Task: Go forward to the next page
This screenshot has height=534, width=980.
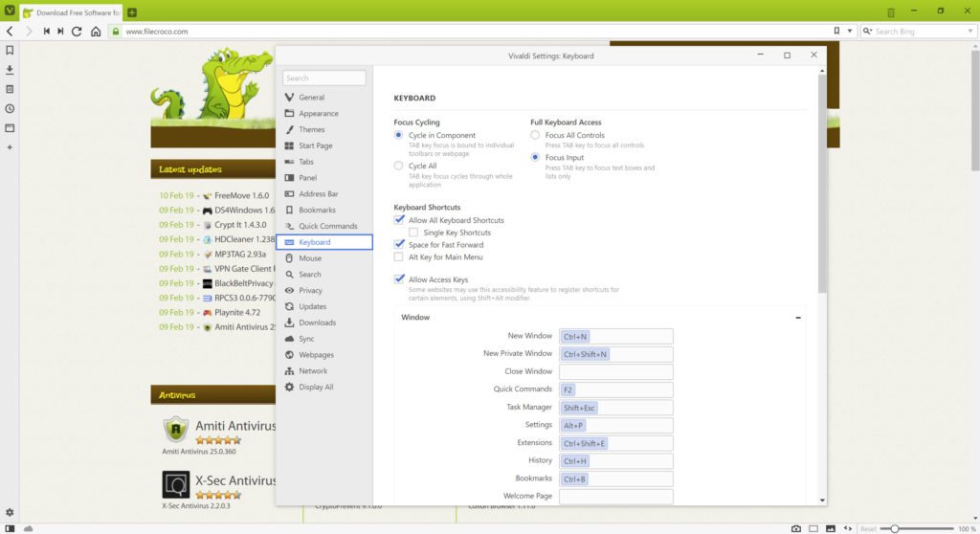Action: click(28, 32)
